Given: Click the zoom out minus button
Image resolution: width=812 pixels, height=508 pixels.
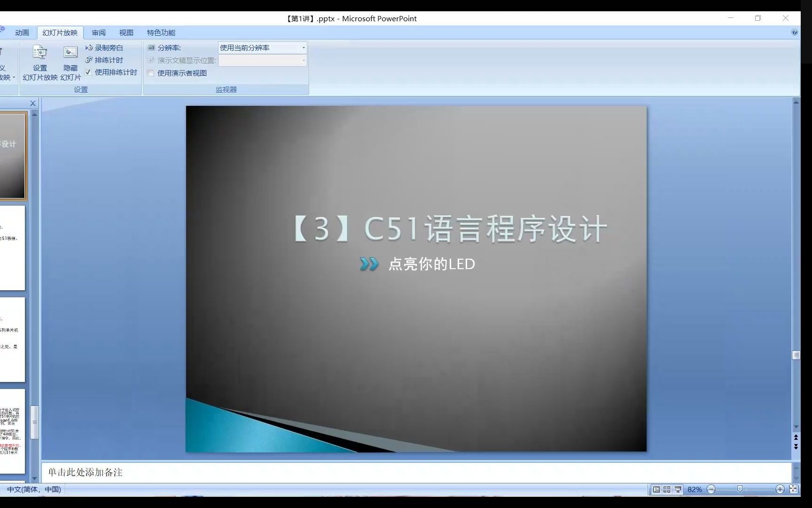Looking at the screenshot, I should [711, 489].
